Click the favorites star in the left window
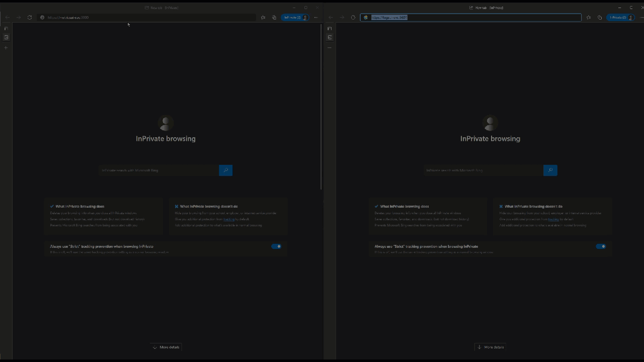 (263, 18)
